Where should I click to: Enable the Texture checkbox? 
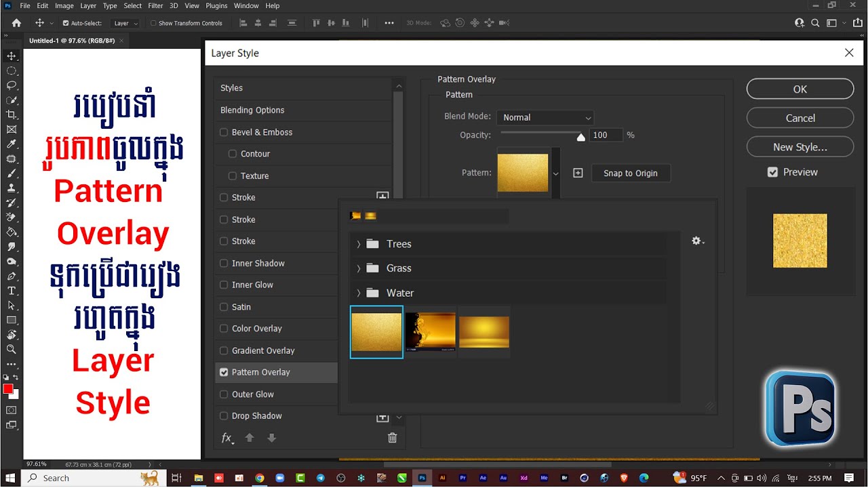233,176
